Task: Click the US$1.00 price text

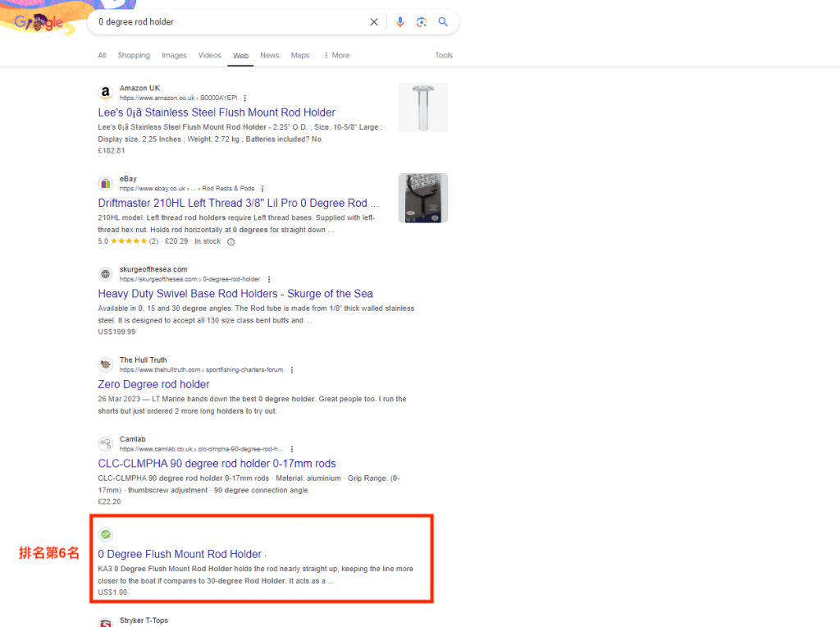Action: pyautogui.click(x=112, y=593)
